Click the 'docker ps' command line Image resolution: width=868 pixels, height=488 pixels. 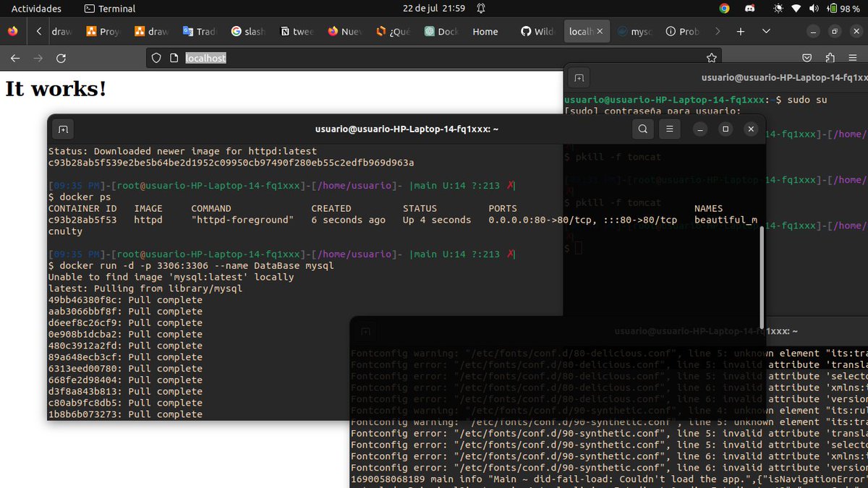(x=80, y=197)
